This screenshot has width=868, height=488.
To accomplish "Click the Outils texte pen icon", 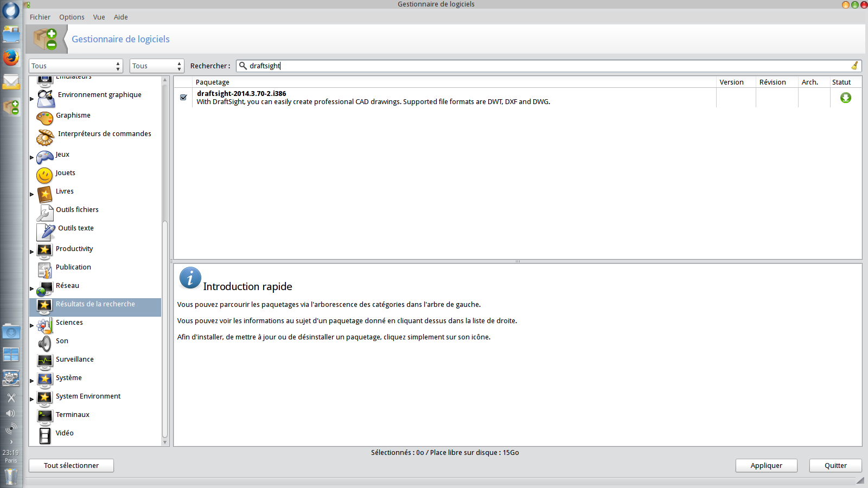I will tap(46, 232).
